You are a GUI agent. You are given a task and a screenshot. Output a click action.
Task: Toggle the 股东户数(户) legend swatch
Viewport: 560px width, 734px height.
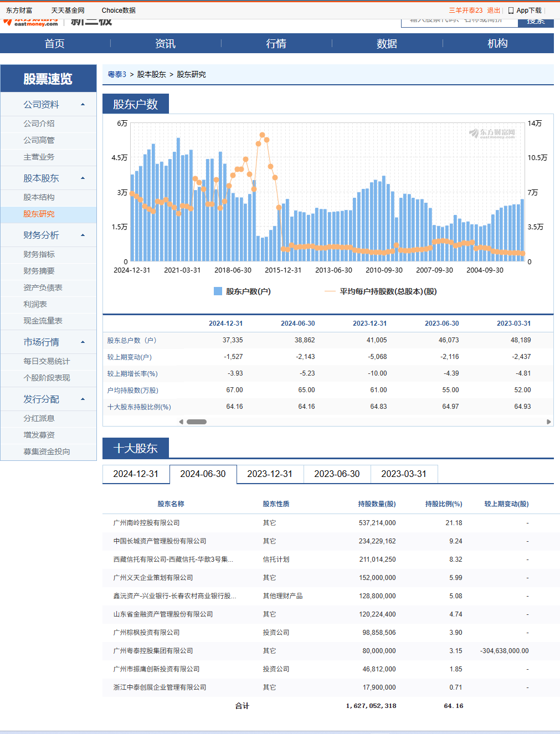(218, 291)
